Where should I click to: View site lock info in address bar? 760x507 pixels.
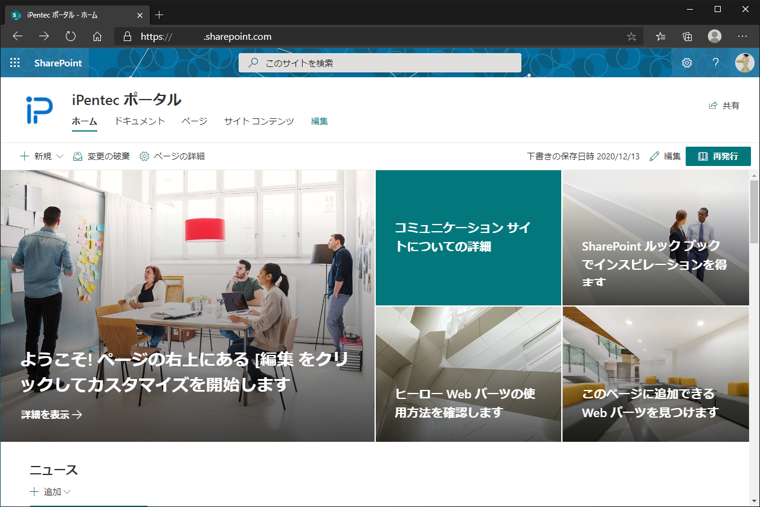pos(127,36)
